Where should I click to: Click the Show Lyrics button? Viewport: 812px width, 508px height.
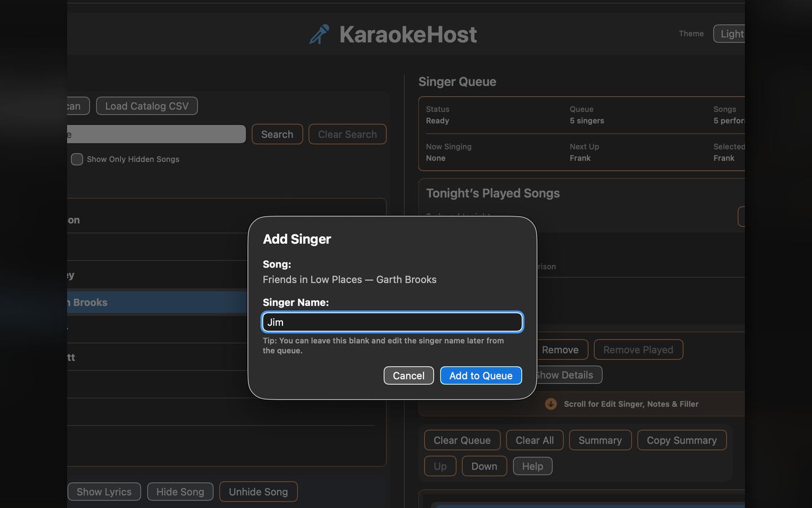104,492
